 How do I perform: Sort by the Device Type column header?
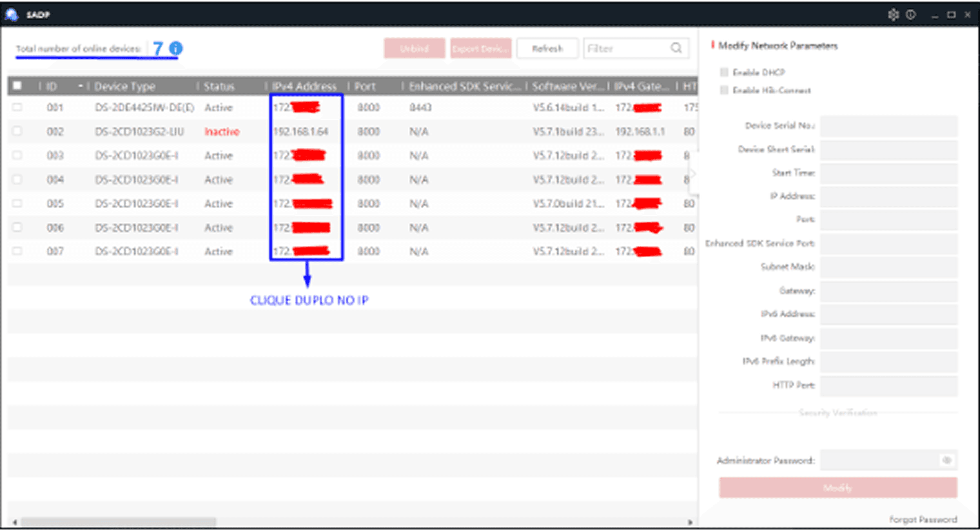click(125, 86)
